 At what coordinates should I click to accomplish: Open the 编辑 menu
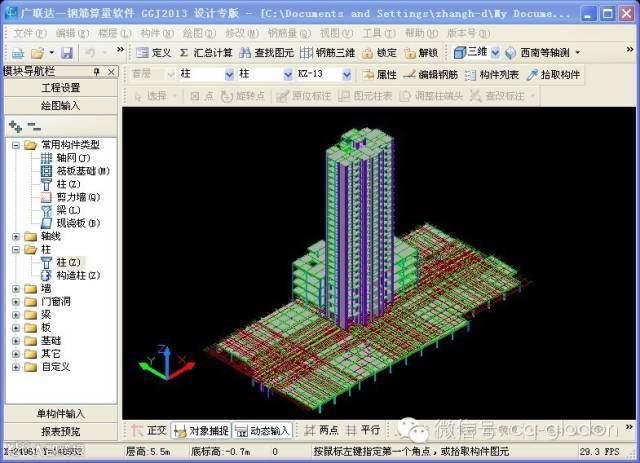point(72,33)
